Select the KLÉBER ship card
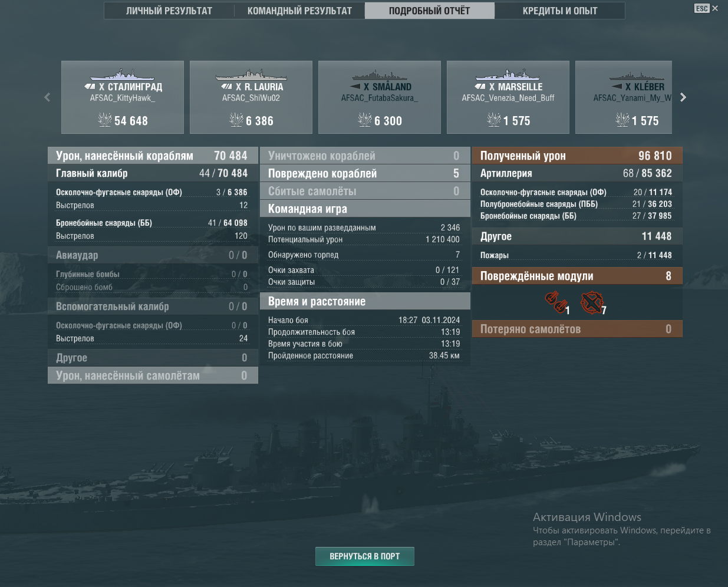The width and height of the screenshot is (728, 587). click(624, 97)
